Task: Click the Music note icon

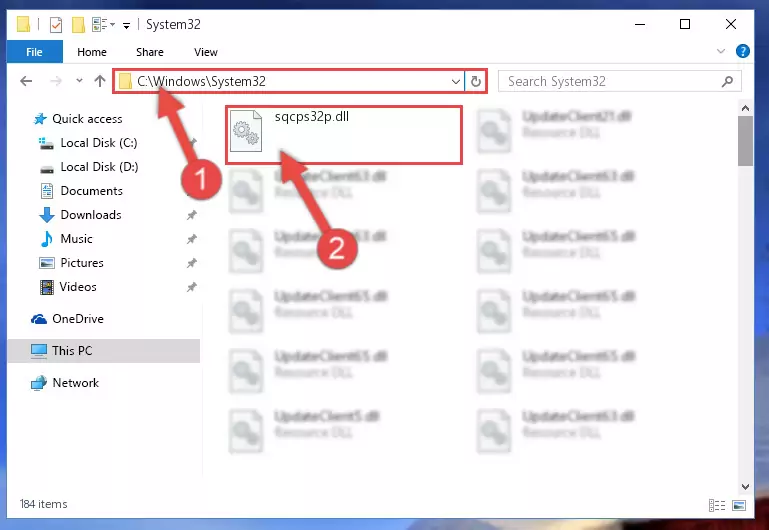Action: point(47,239)
